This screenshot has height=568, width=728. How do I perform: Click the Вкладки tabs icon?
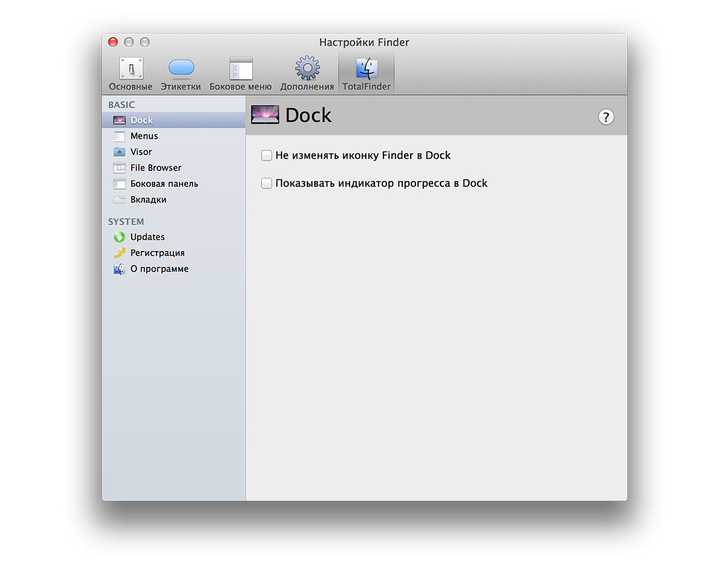click(120, 199)
